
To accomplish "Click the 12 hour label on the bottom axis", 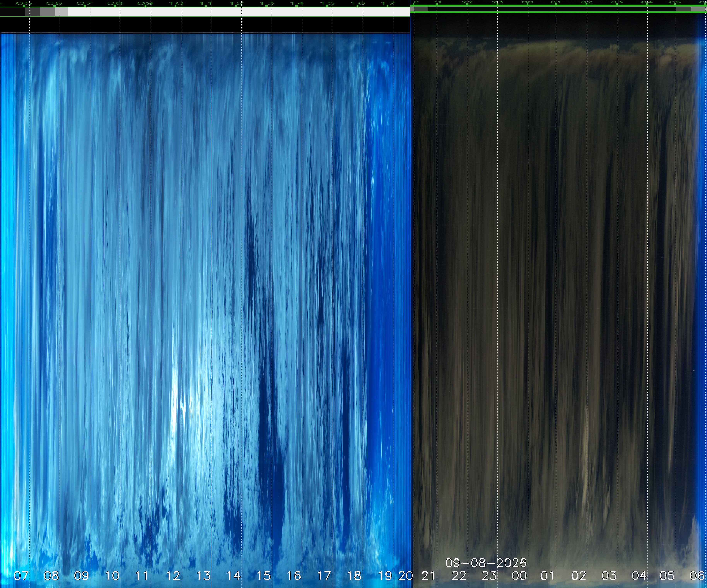I will pyautogui.click(x=173, y=576).
